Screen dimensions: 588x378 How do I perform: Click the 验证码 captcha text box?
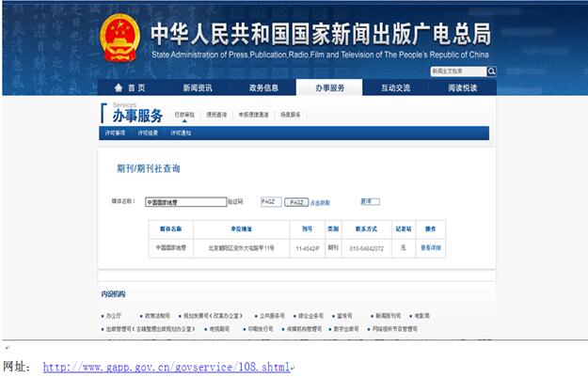270,202
